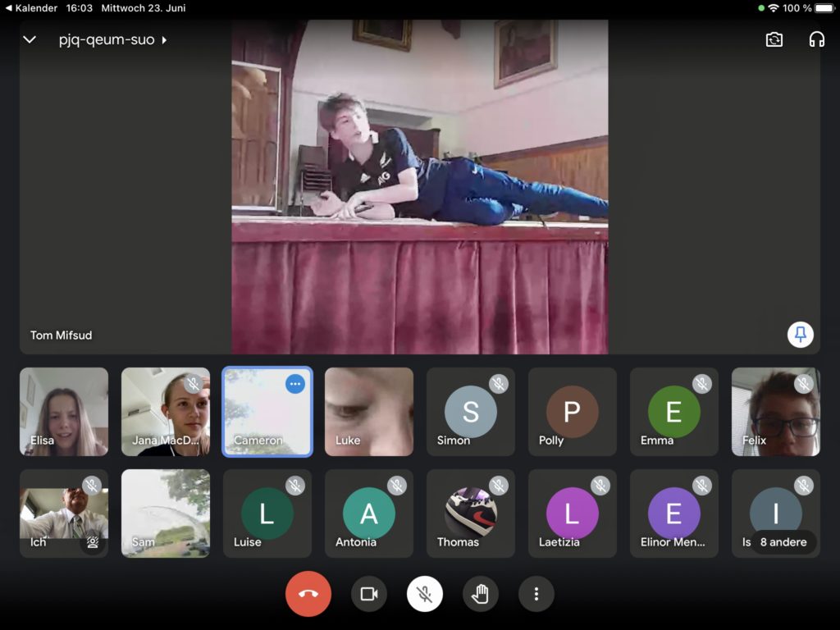
Task: Switch camera with the flip camera icon
Action: [x=774, y=39]
